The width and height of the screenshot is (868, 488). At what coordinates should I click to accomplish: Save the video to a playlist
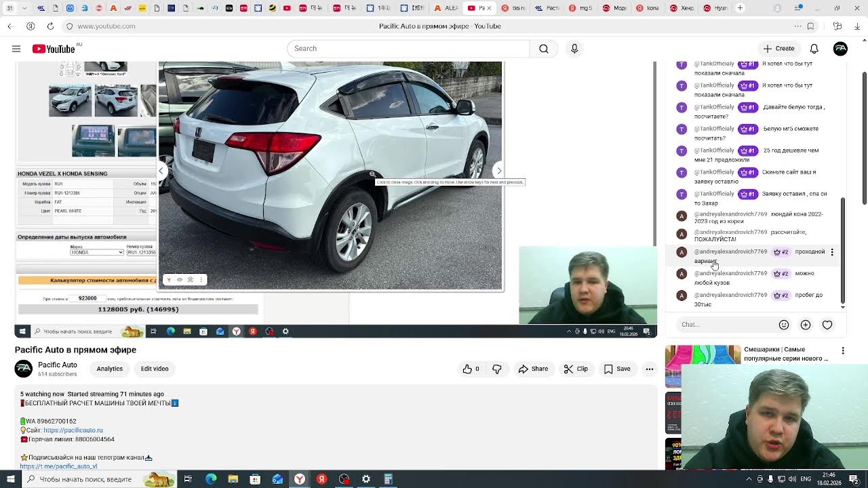tap(617, 369)
